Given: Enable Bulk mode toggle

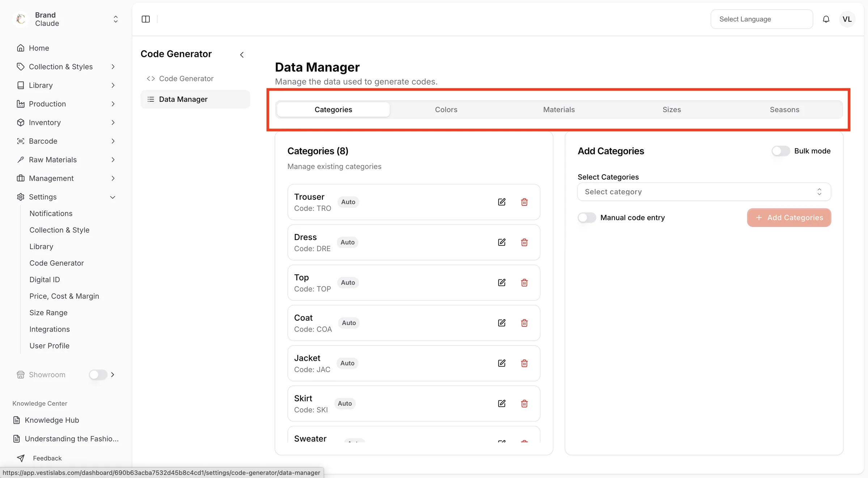Looking at the screenshot, I should pos(780,151).
